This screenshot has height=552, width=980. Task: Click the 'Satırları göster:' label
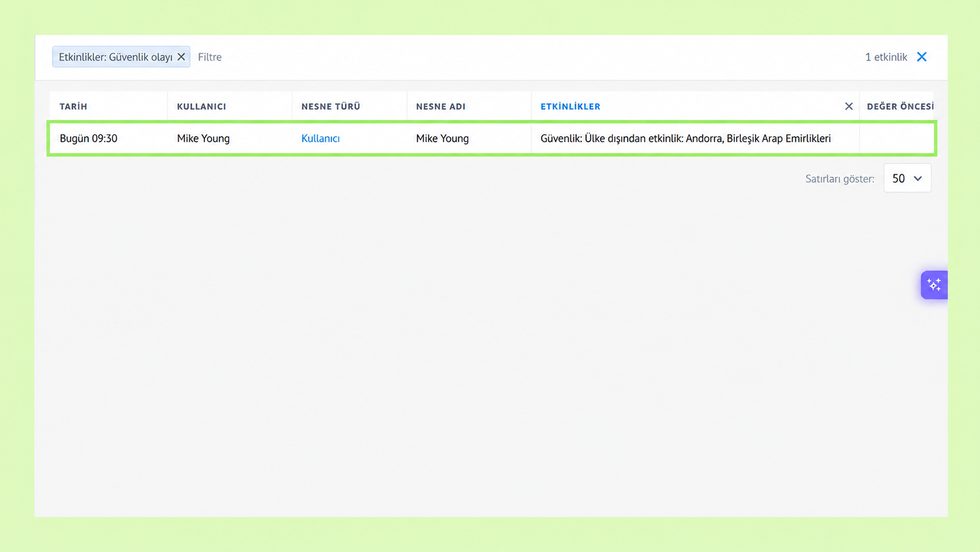(840, 179)
